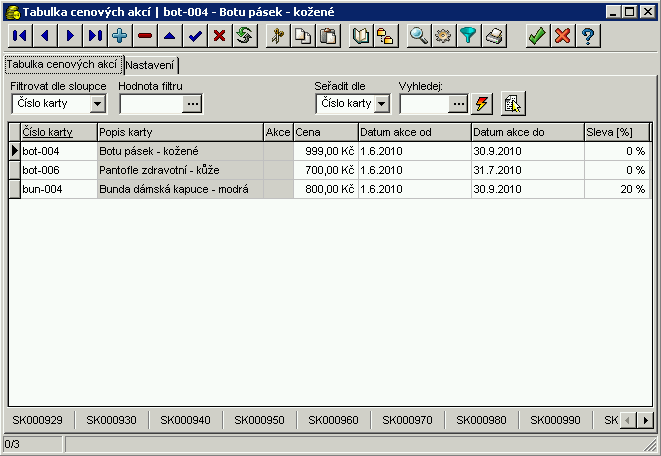Switch to the Nastavení tab
Image resolution: width=661 pixels, height=456 pixels.
pos(152,65)
